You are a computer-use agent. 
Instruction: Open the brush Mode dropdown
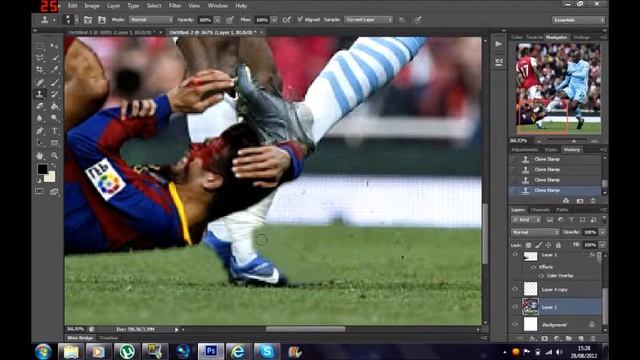151,20
